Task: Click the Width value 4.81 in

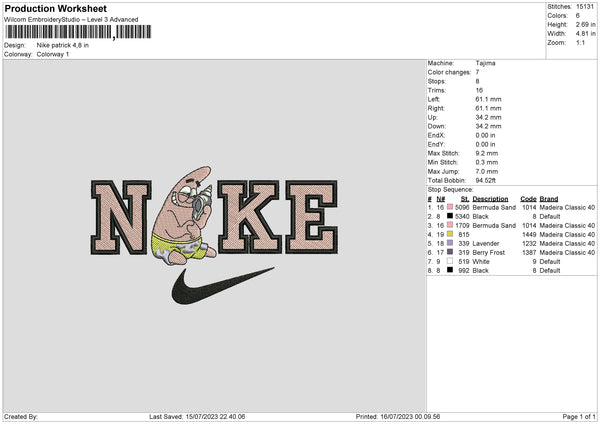Action: pyautogui.click(x=585, y=34)
